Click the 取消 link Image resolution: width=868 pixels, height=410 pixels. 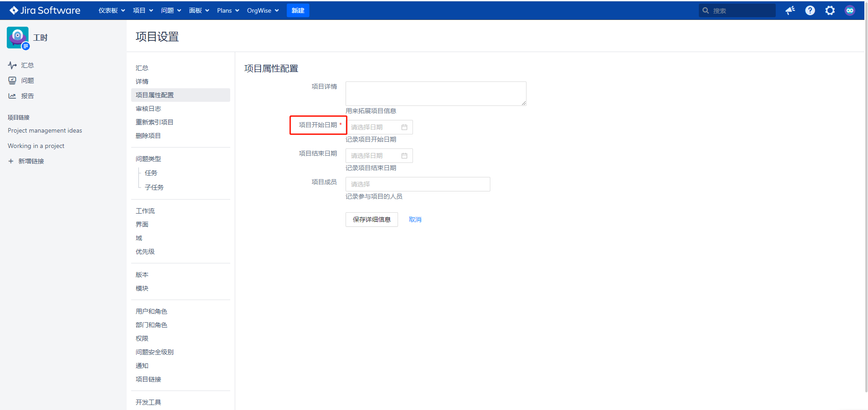click(x=415, y=219)
